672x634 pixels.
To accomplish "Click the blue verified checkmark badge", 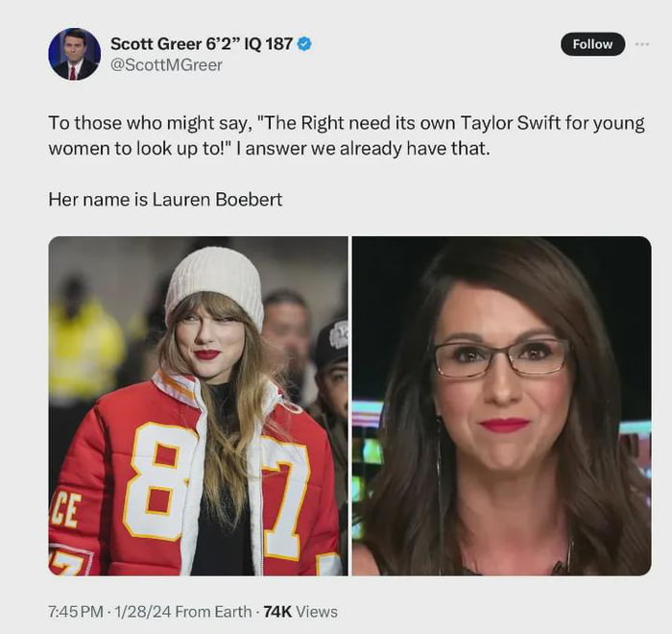I will click(x=304, y=44).
